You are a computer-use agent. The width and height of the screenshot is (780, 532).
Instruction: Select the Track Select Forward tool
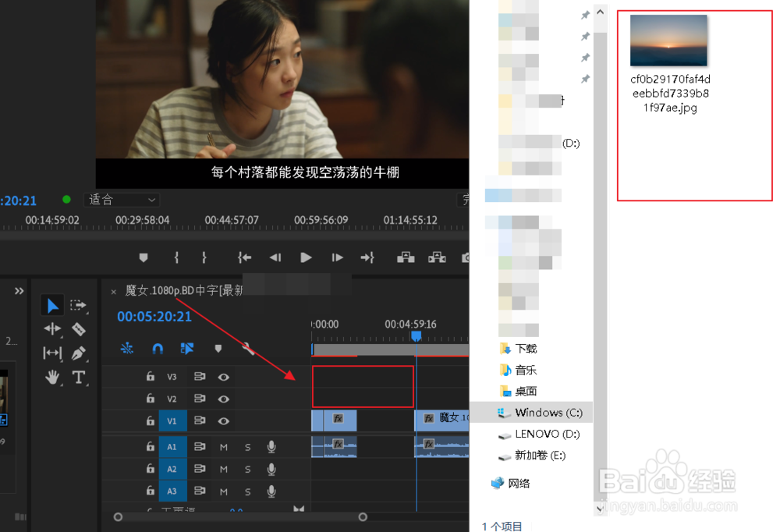point(78,305)
